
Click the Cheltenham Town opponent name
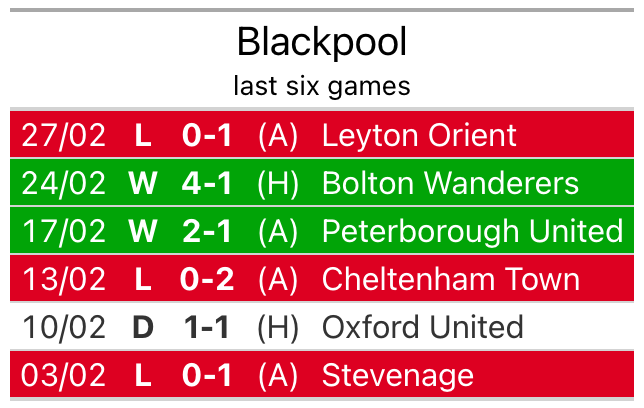450,279
